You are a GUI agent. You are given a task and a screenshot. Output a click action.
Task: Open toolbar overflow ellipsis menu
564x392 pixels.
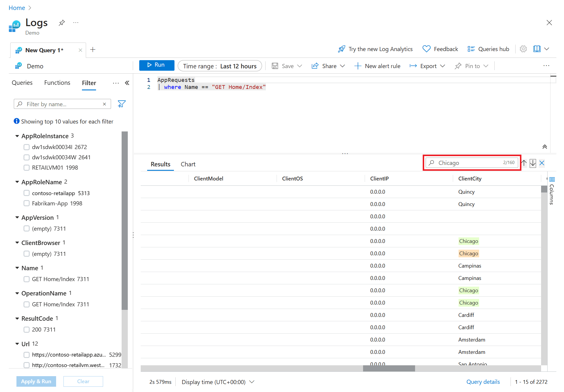tap(546, 66)
